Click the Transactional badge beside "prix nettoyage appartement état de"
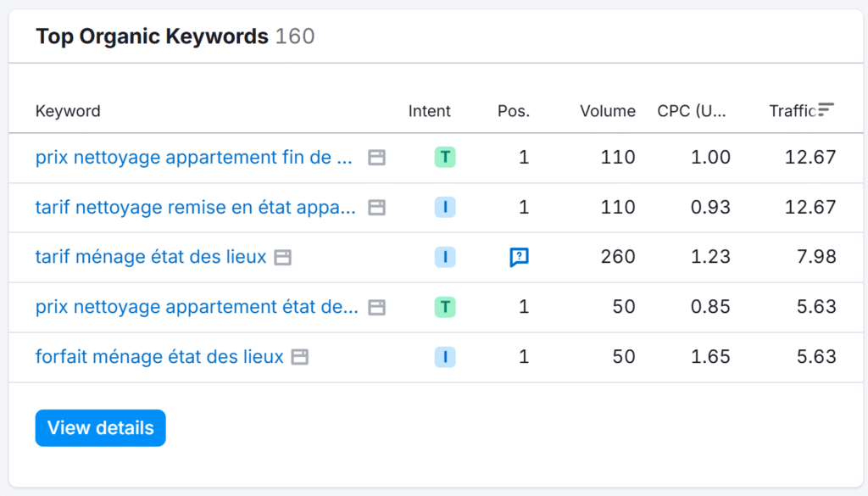This screenshot has width=868, height=496. click(445, 307)
